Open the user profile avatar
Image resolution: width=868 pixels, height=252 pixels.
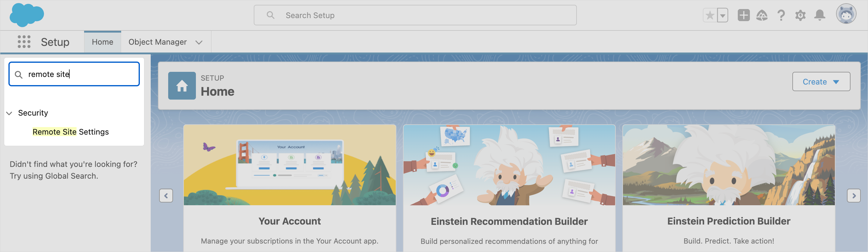coord(846,14)
